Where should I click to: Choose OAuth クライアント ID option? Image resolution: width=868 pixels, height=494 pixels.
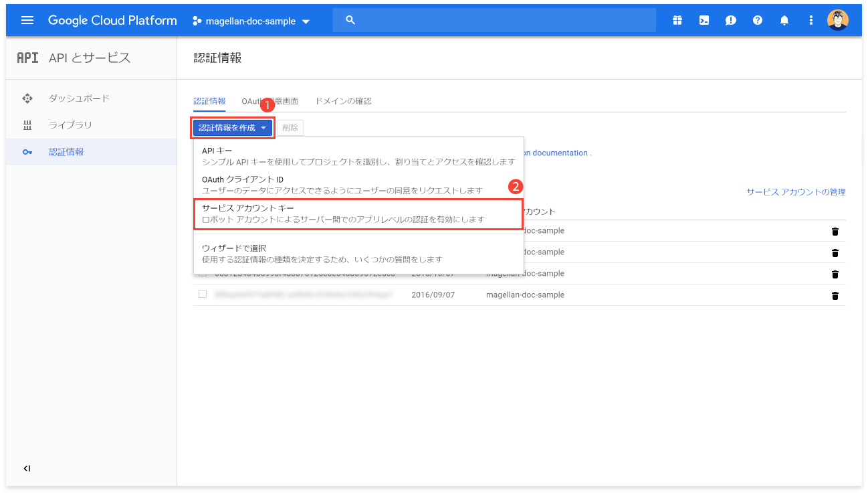[x=358, y=185]
